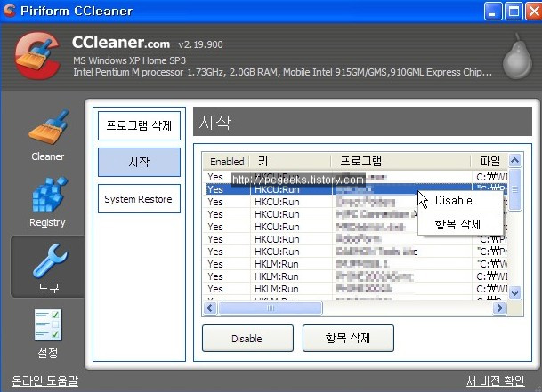
Task: Click the title bar CCleaner app icon
Action: coord(9,11)
